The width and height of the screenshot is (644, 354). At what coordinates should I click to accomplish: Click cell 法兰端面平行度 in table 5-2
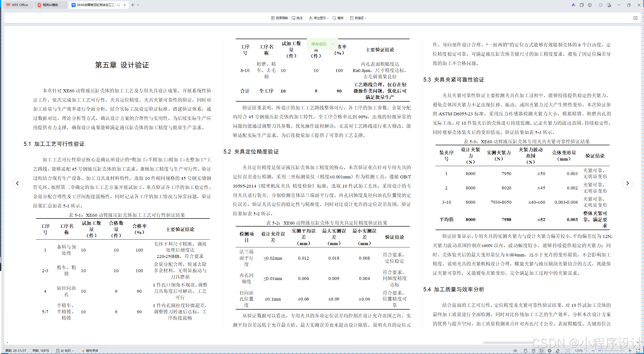coord(246,258)
